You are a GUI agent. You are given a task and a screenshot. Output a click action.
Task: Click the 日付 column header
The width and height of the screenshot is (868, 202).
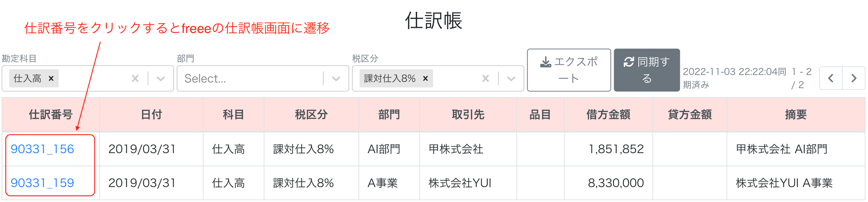(151, 115)
